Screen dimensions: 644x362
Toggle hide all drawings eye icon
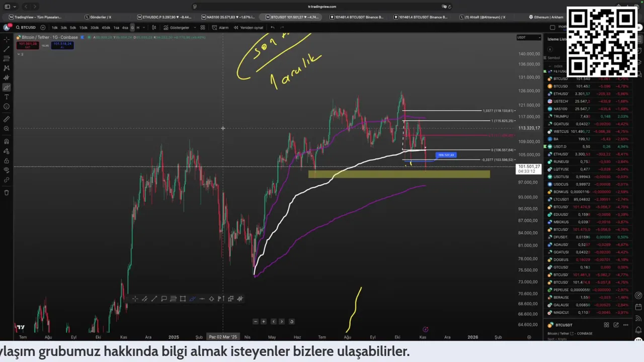7,170
